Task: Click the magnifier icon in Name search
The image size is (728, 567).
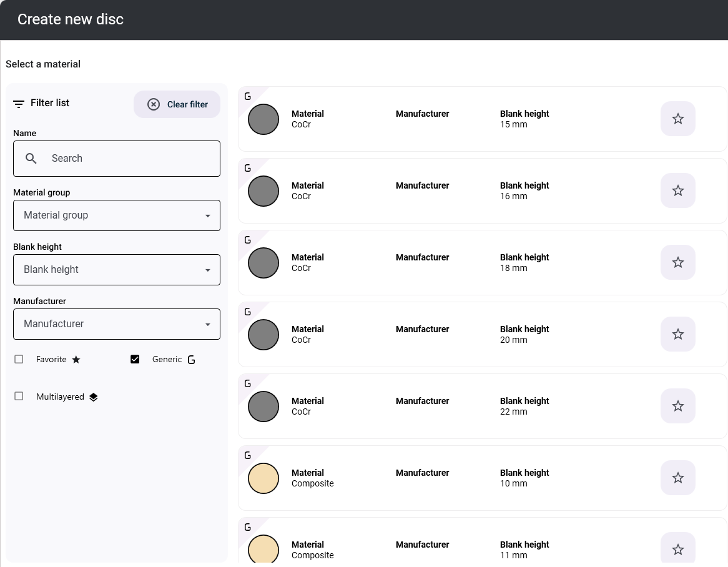Action: [31, 159]
